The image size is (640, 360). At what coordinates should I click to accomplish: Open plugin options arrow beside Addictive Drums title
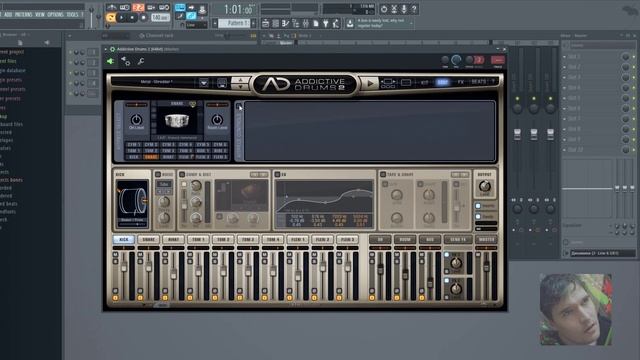(x=106, y=49)
